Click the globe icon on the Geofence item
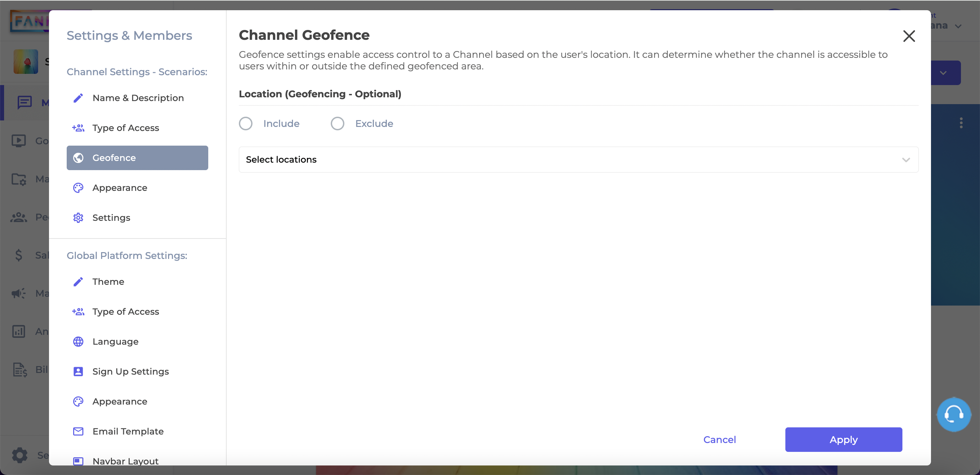 click(x=78, y=158)
